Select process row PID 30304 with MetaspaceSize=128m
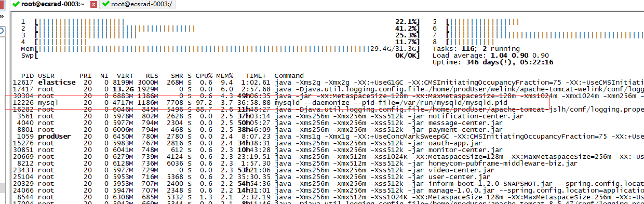This screenshot has height=204, width=644. [x=328, y=96]
